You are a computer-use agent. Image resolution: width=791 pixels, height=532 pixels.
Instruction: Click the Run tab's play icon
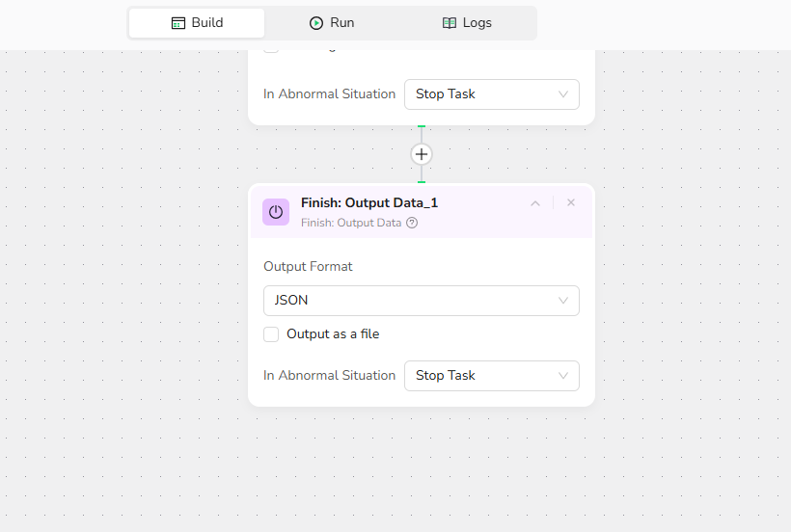click(316, 23)
